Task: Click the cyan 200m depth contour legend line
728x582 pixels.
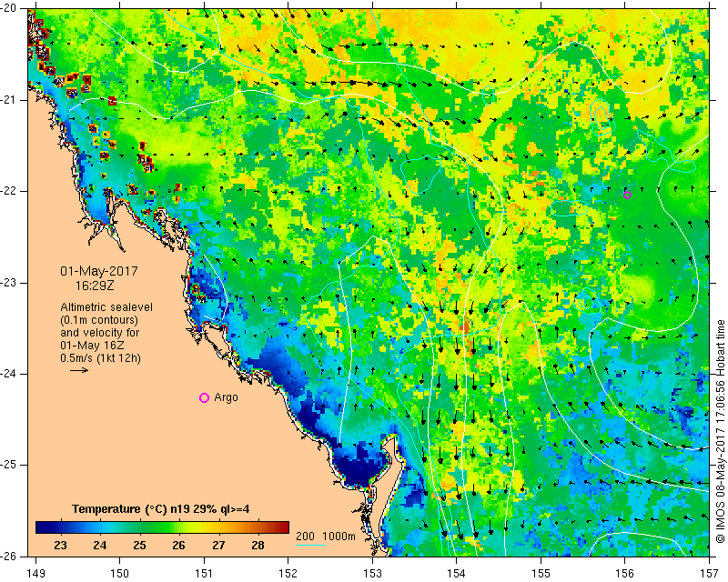Action: 310,545
